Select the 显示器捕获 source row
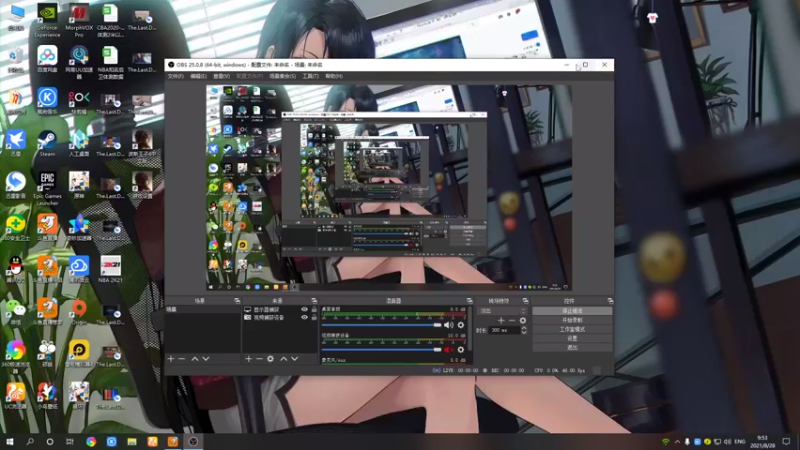This screenshot has height=450, width=800. [280, 310]
